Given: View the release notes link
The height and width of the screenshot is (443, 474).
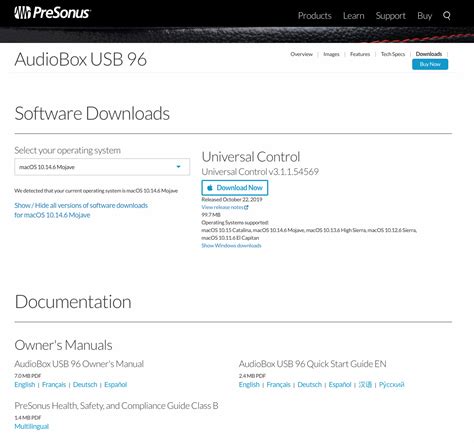Looking at the screenshot, I should pos(222,207).
